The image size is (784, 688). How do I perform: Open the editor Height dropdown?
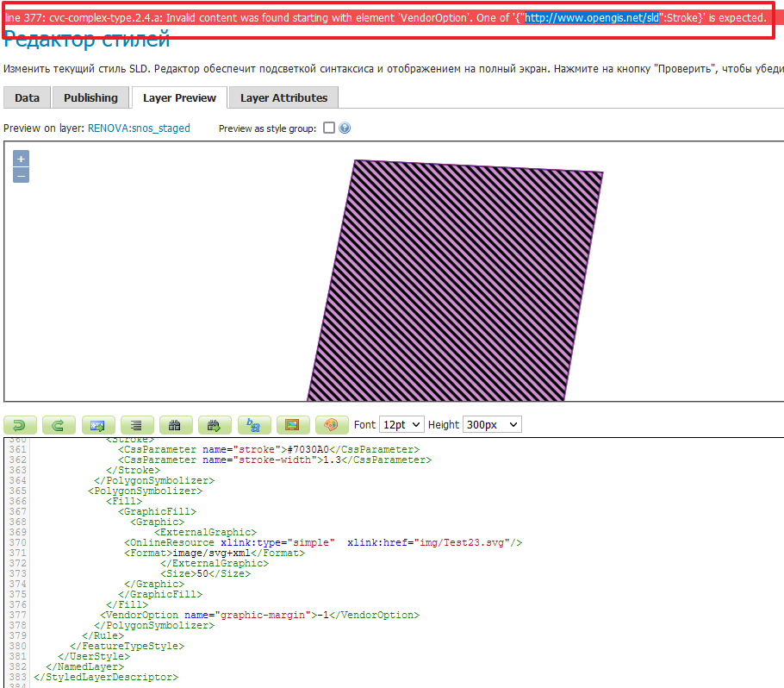(x=492, y=425)
